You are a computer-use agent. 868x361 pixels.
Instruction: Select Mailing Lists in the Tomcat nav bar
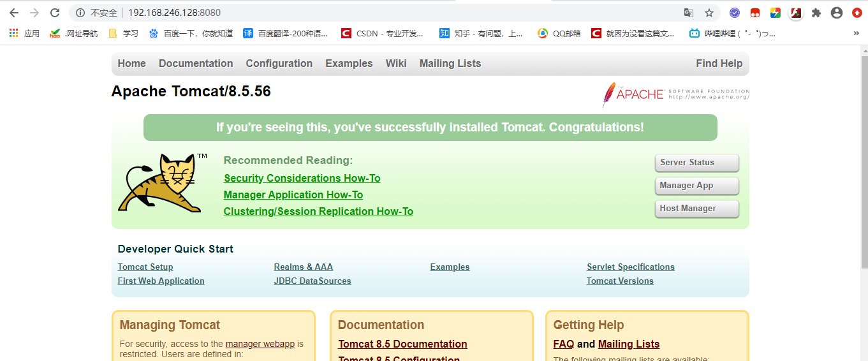point(450,63)
